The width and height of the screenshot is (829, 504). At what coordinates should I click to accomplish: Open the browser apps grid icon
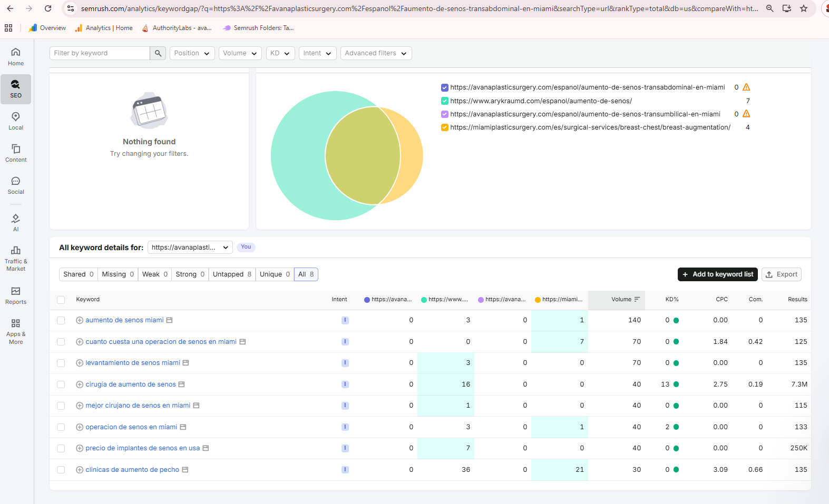(x=8, y=28)
